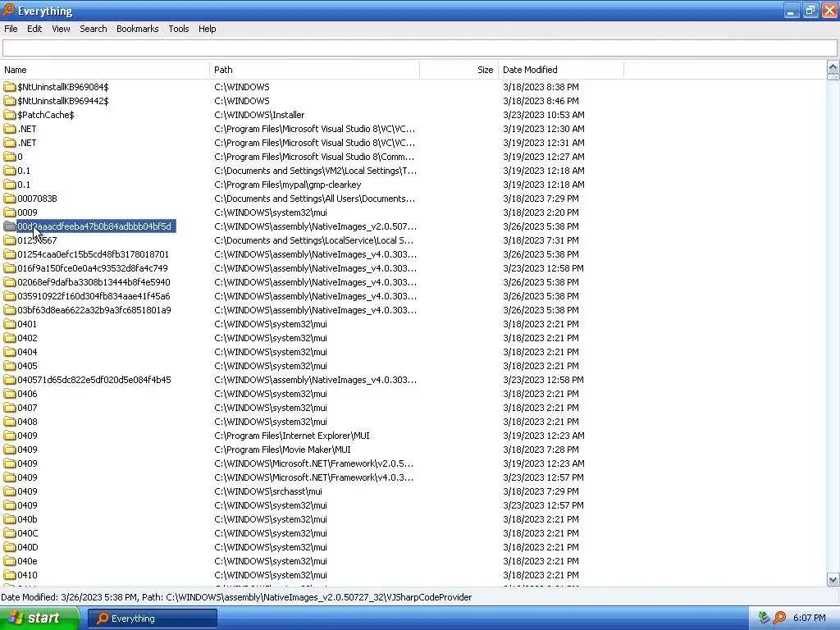The width and height of the screenshot is (840, 630).
Task: Open the Bookmarks menu
Action: 137,29
